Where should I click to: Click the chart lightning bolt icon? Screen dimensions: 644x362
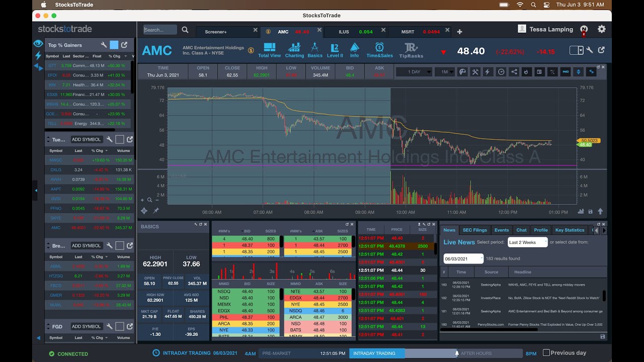point(487,72)
